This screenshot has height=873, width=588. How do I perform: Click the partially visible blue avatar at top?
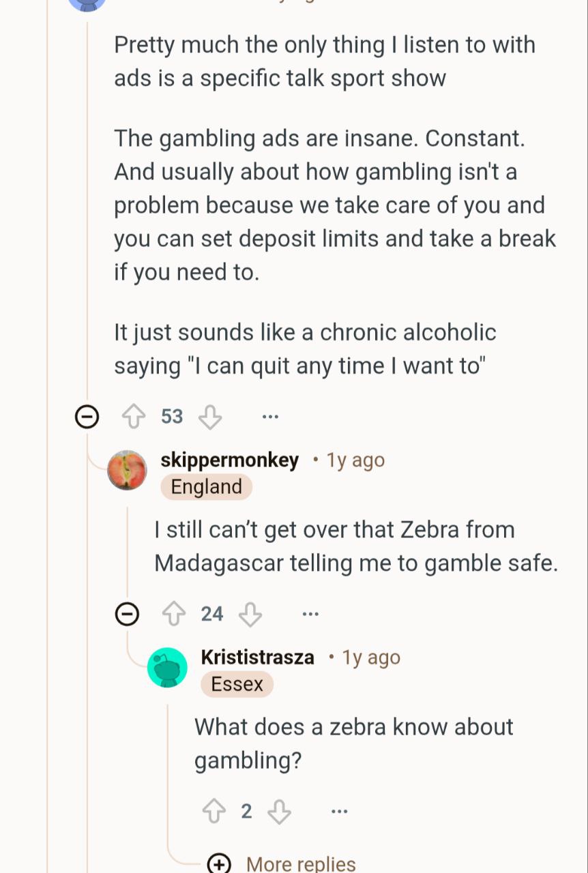coord(87,4)
